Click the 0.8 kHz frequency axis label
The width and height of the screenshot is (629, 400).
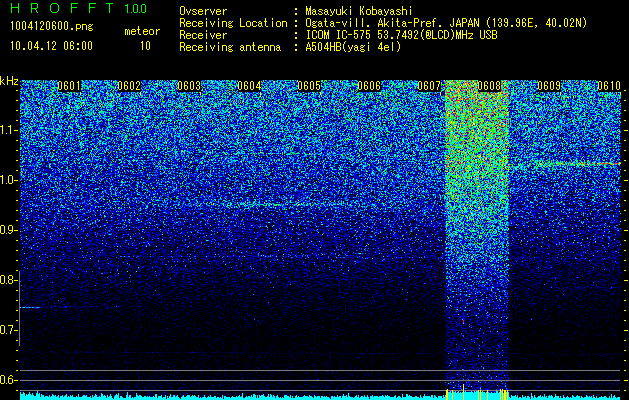[x=9, y=280]
